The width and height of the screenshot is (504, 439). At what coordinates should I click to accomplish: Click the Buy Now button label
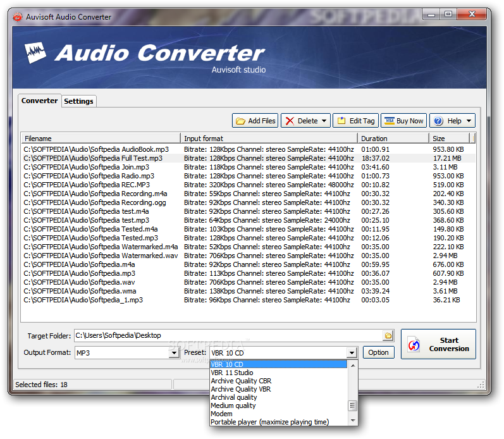(410, 121)
